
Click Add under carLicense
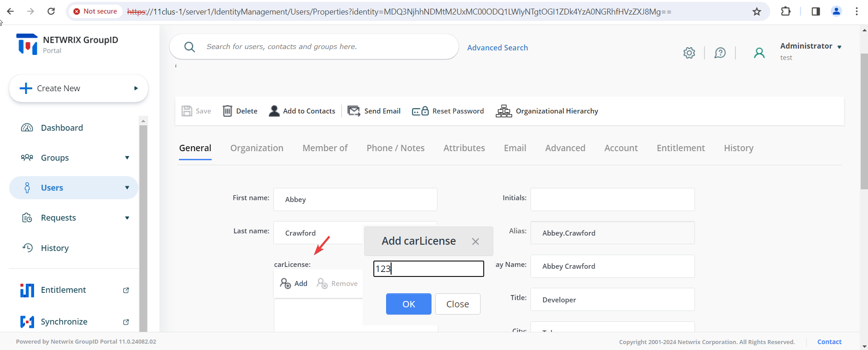coord(294,283)
